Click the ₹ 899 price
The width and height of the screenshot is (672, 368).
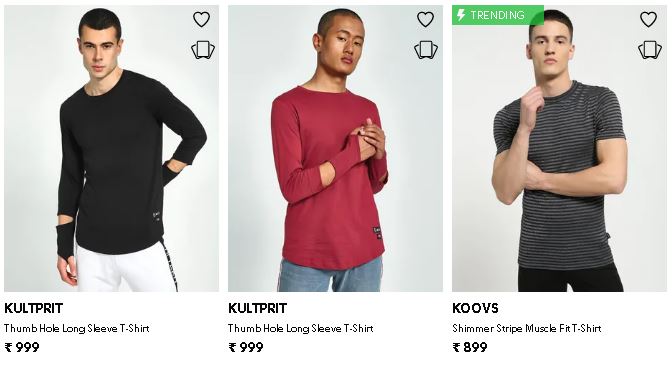point(470,347)
